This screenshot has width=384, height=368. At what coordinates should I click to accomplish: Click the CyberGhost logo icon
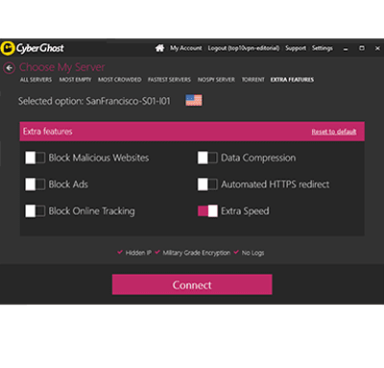[7, 48]
